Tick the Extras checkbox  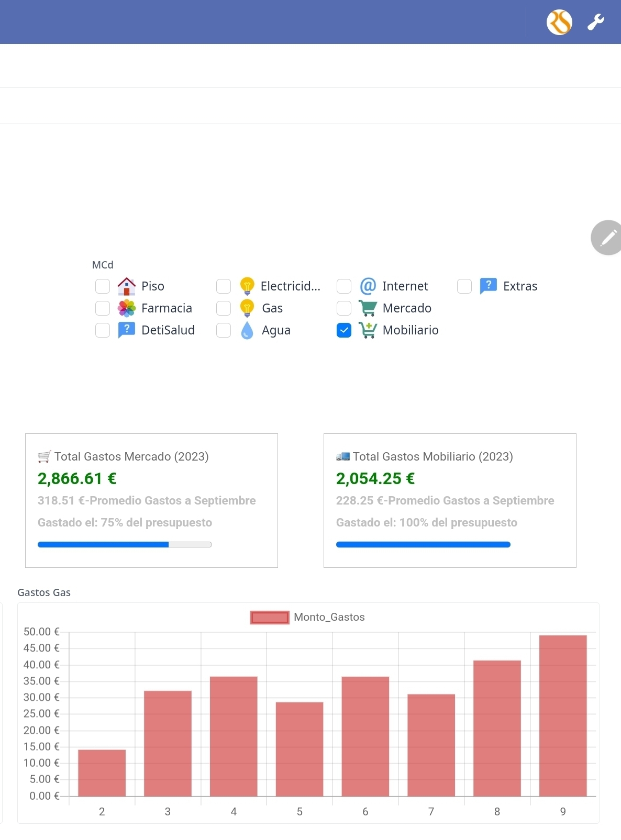(464, 286)
